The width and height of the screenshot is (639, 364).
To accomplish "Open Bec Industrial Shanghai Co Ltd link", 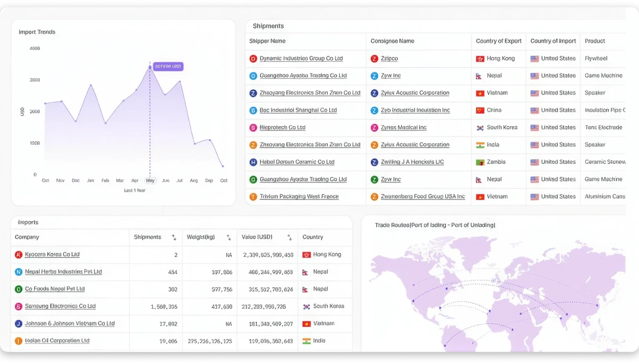I will tap(298, 110).
